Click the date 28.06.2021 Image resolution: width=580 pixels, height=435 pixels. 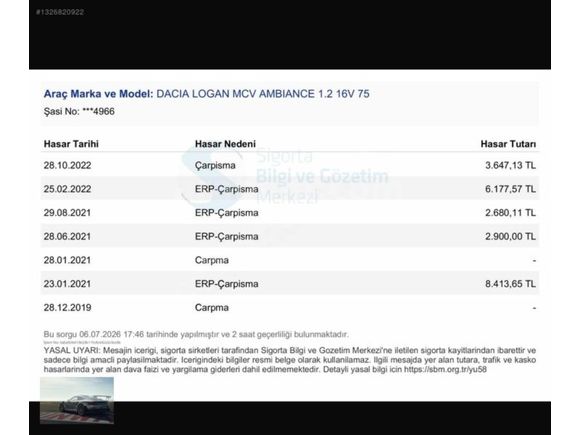(67, 236)
